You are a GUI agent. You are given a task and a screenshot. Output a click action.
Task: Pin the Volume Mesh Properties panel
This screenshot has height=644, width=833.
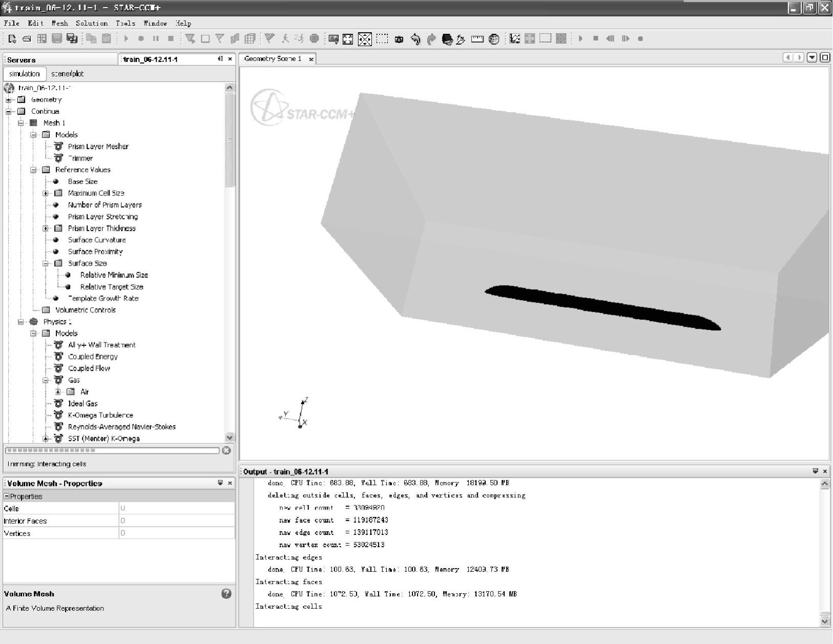coord(220,483)
